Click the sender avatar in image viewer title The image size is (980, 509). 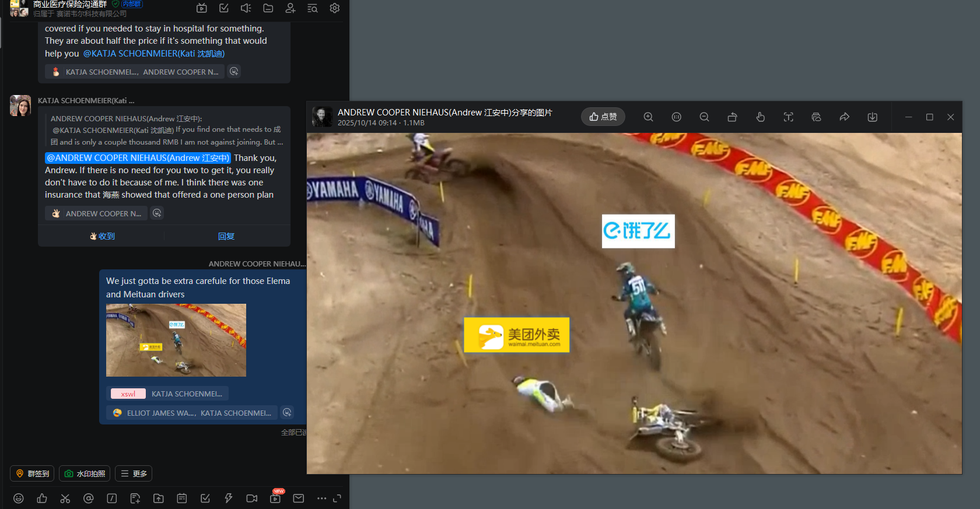coord(322,117)
